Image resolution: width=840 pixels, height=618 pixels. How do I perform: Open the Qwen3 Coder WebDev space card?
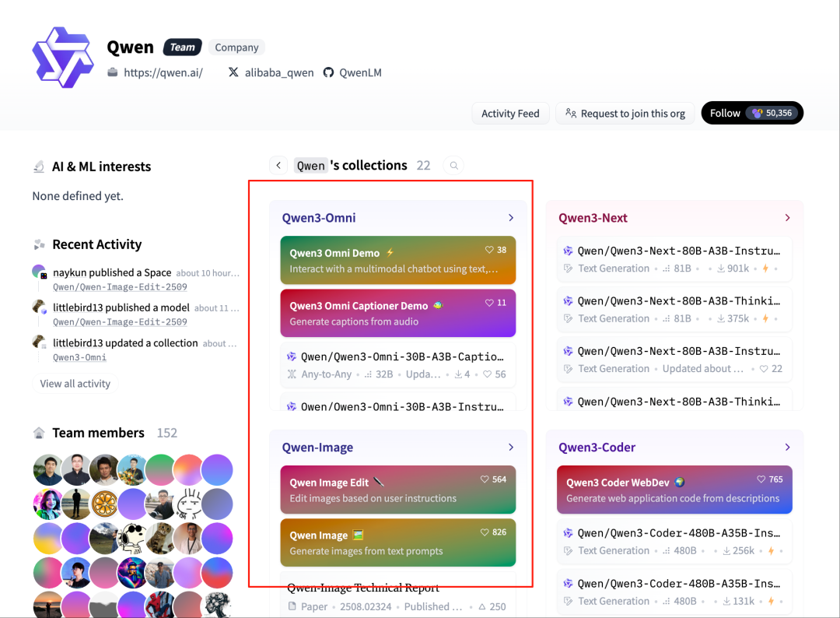674,490
